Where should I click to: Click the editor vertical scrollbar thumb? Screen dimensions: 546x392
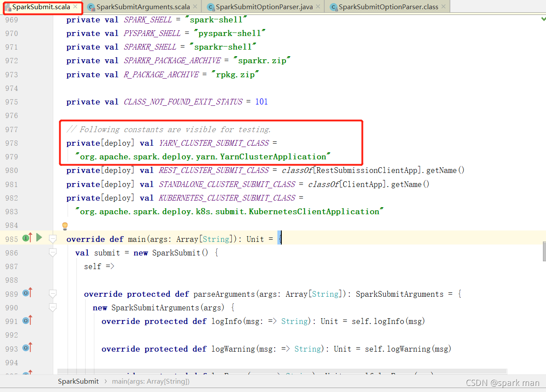point(544,251)
